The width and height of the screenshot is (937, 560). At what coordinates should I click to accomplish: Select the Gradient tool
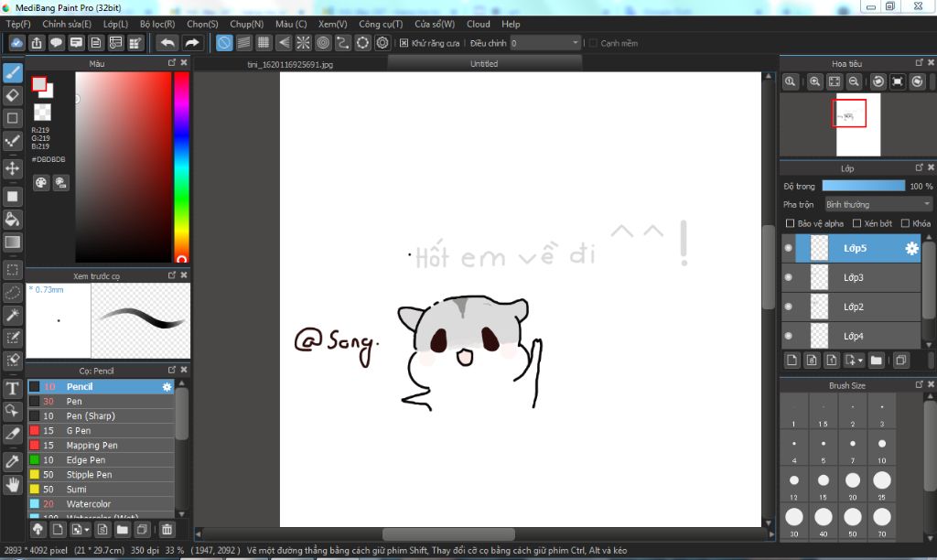13,242
